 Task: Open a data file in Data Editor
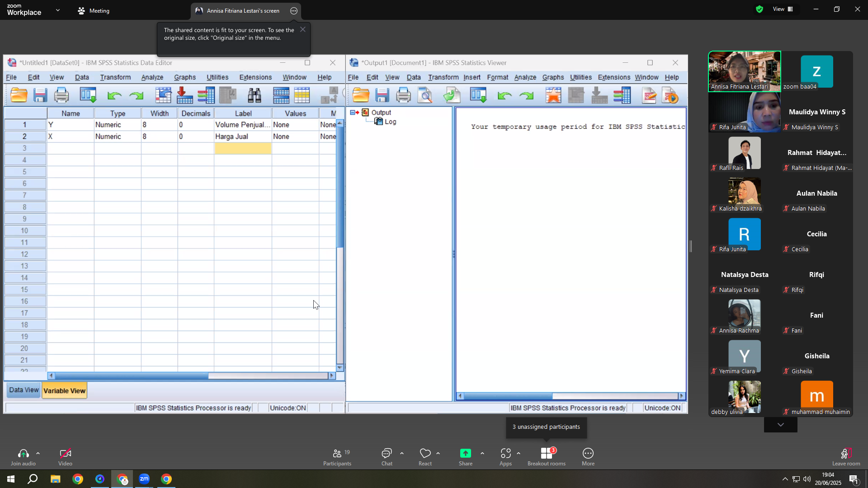(19, 95)
